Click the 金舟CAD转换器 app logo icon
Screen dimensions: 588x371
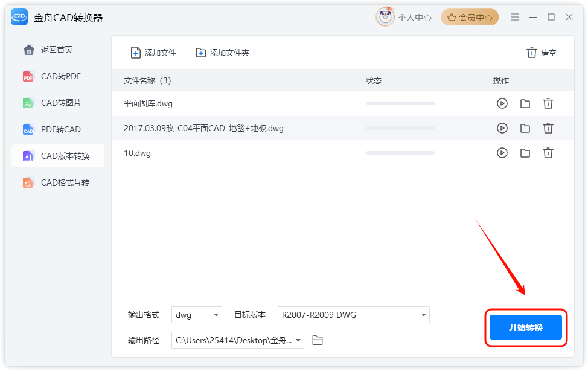point(19,18)
